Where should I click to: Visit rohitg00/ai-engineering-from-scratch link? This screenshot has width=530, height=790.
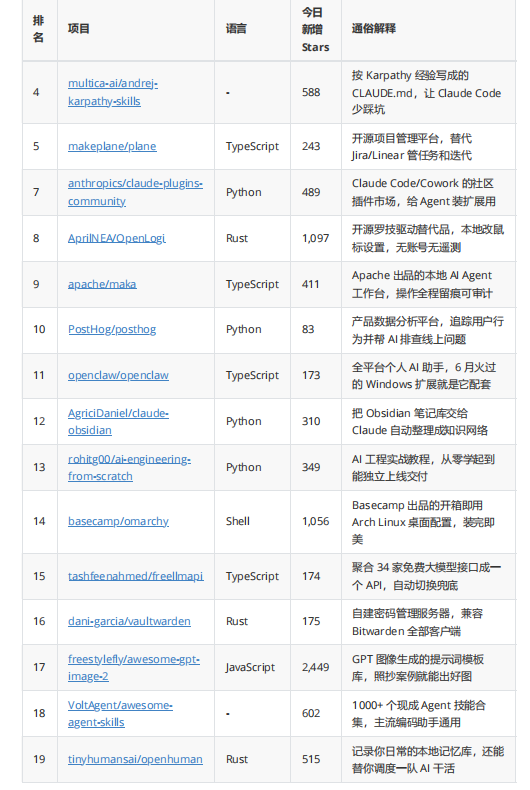click(129, 467)
